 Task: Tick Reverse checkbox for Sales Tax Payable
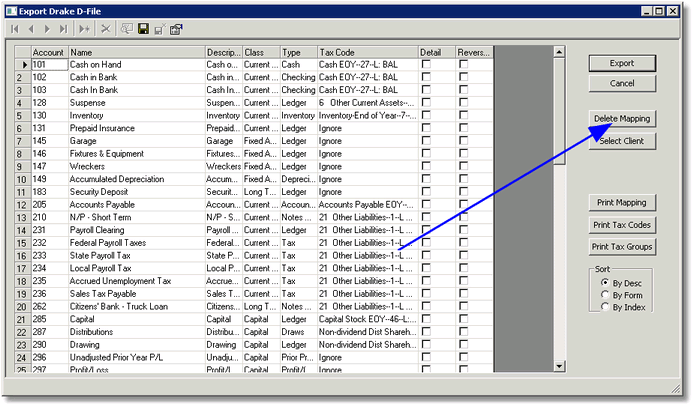coord(463,293)
